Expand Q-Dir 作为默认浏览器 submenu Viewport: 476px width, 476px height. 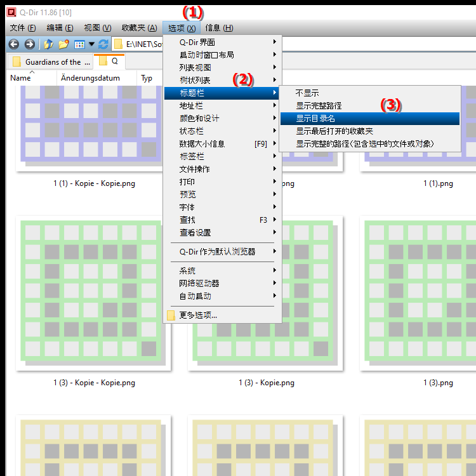(x=223, y=252)
